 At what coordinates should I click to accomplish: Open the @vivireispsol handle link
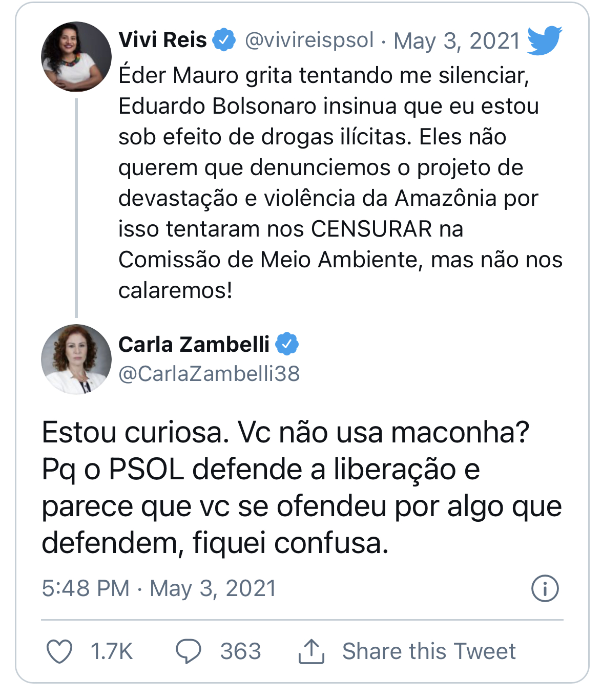309,40
